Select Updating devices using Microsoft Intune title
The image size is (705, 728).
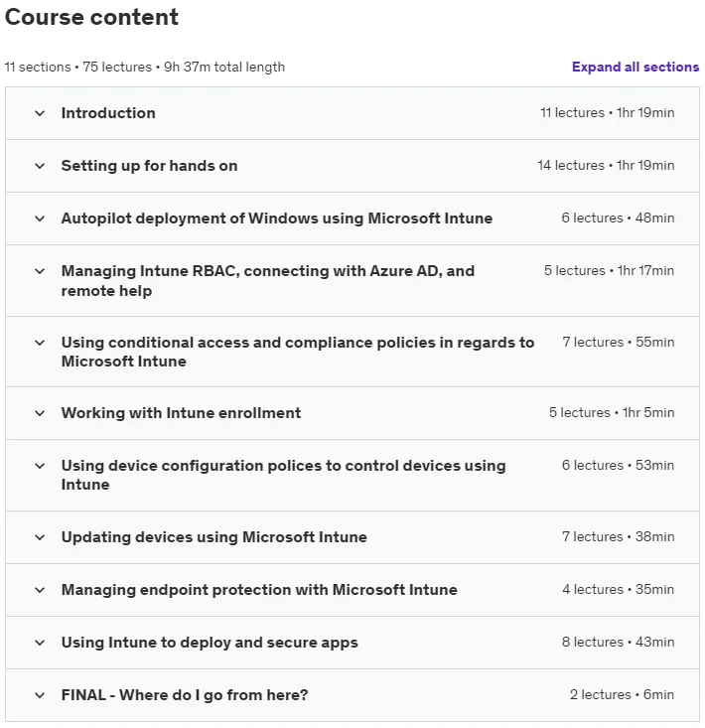click(213, 537)
